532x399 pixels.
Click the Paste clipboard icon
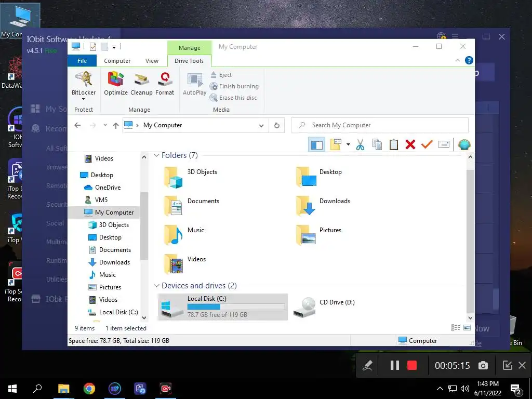(394, 145)
